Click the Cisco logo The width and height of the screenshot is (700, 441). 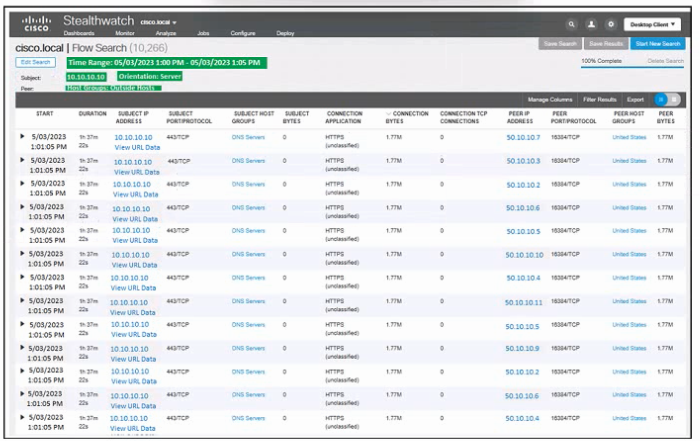tap(34, 24)
